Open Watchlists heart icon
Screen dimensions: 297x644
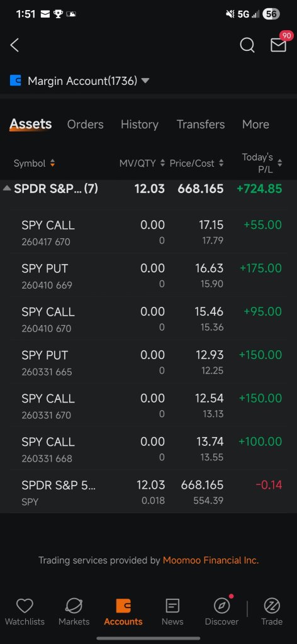pos(25,606)
